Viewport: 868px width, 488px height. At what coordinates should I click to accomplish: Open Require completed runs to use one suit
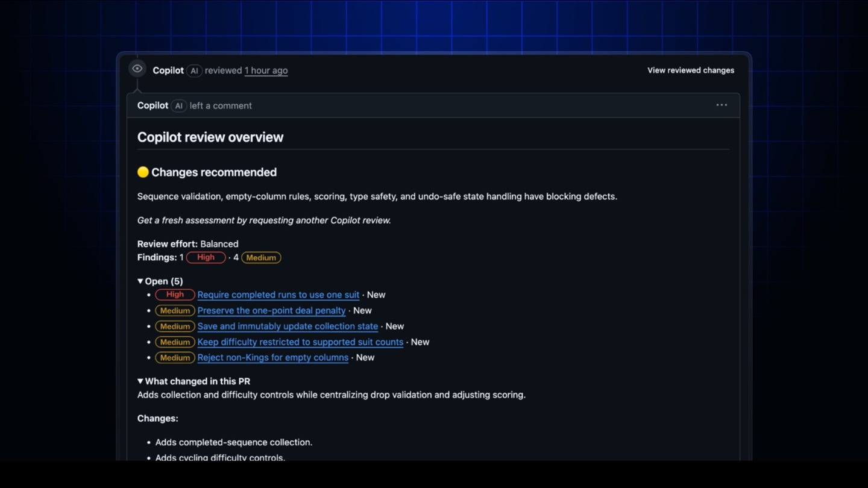tap(278, 295)
